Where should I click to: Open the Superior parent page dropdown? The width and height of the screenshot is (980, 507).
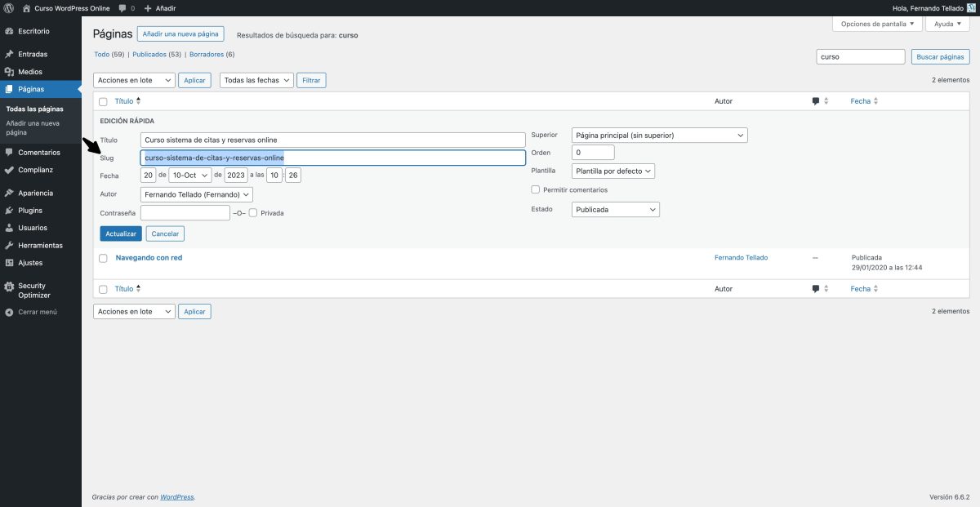(658, 135)
